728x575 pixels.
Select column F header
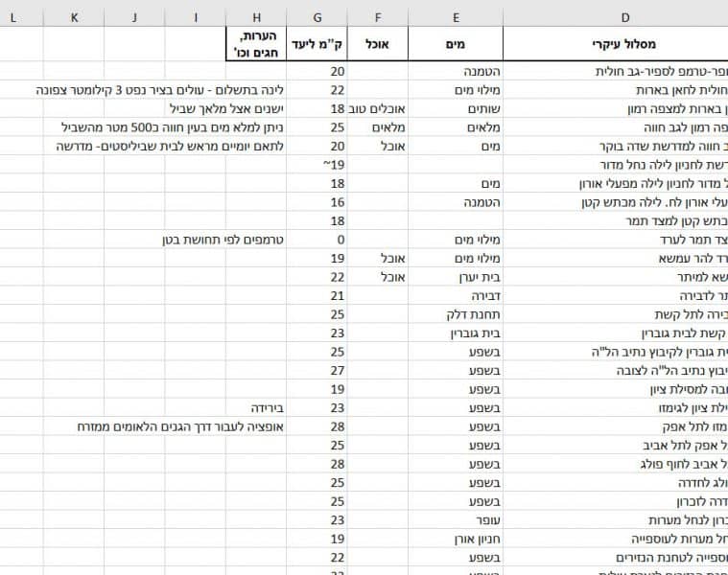(x=378, y=15)
